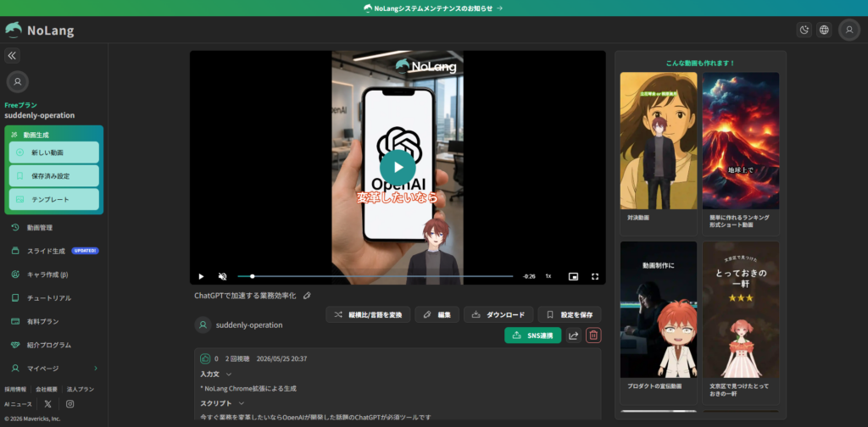Open account avatar in top-right corner
The width and height of the screenshot is (868, 427).
849,30
